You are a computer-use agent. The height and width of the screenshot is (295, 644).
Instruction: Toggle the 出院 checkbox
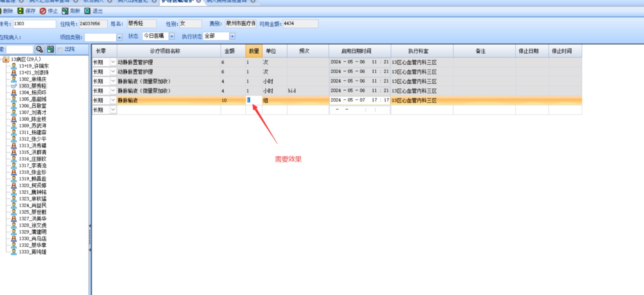click(60, 49)
